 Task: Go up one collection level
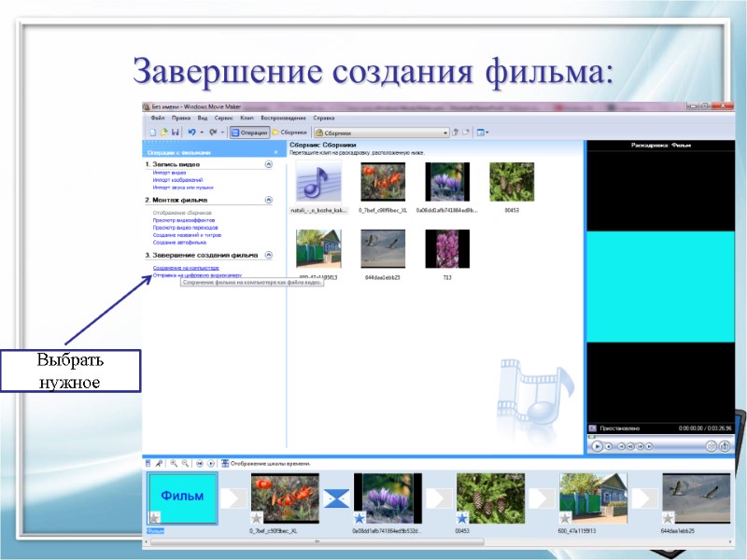(455, 133)
